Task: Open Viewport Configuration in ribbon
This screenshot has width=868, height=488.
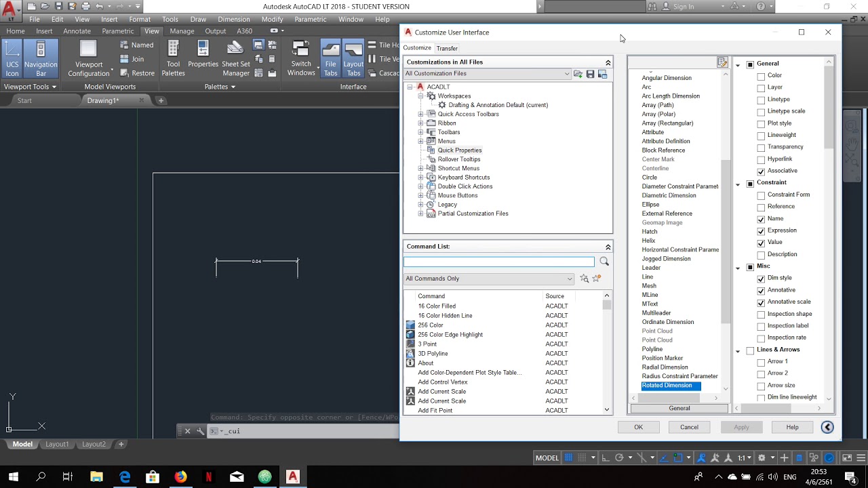Action: 89,59
